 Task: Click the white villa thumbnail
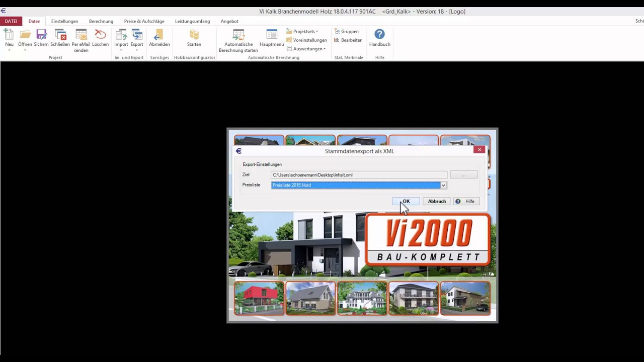362,298
